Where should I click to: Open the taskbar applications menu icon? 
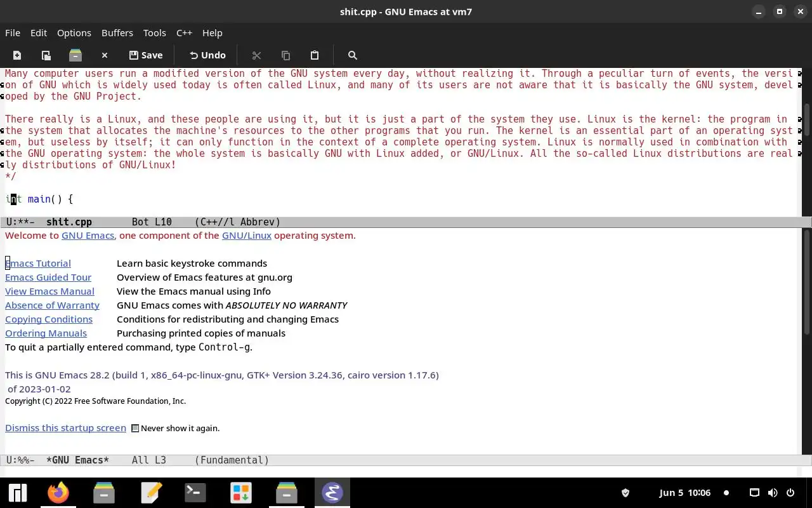click(x=17, y=493)
